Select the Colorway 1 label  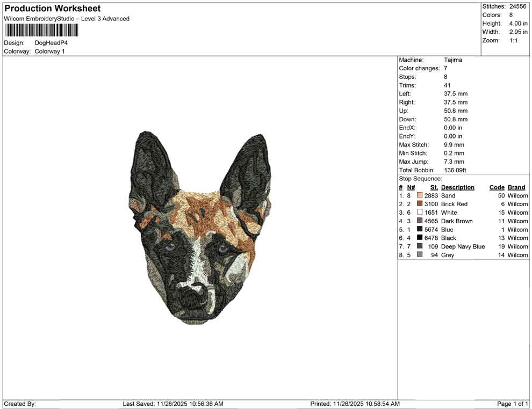(49, 51)
